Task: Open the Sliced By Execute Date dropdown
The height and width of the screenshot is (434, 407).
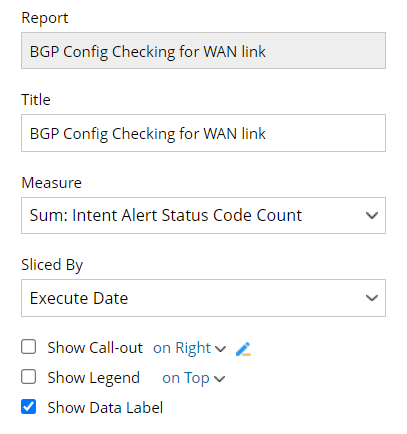Action: [x=203, y=298]
